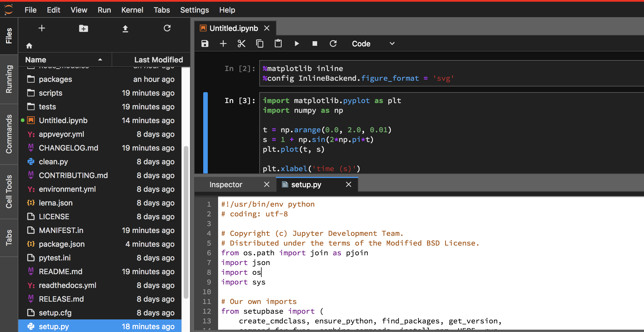Navigate to home using the home icon
Image resolution: width=644 pixels, height=332 pixels.
click(29, 45)
